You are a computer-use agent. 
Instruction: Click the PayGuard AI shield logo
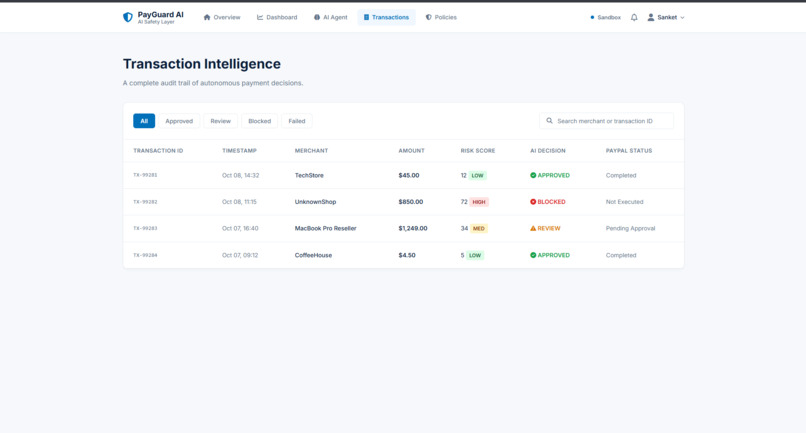[x=128, y=17]
